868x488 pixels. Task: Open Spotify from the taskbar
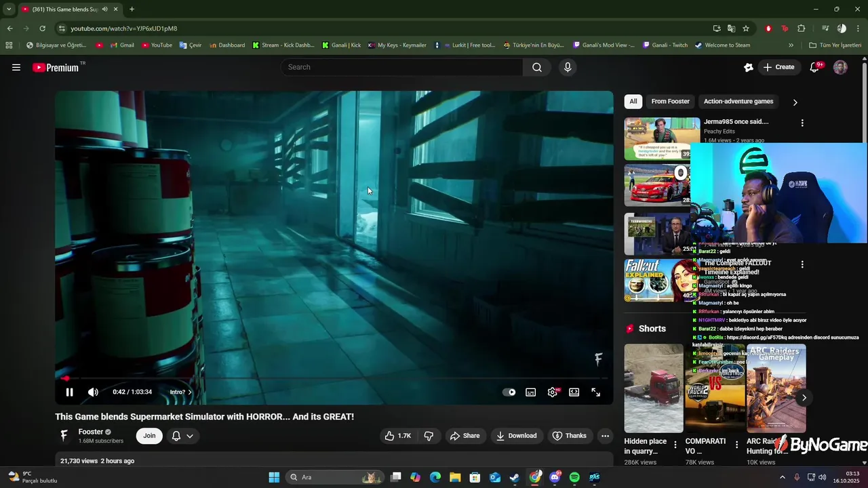click(x=574, y=477)
